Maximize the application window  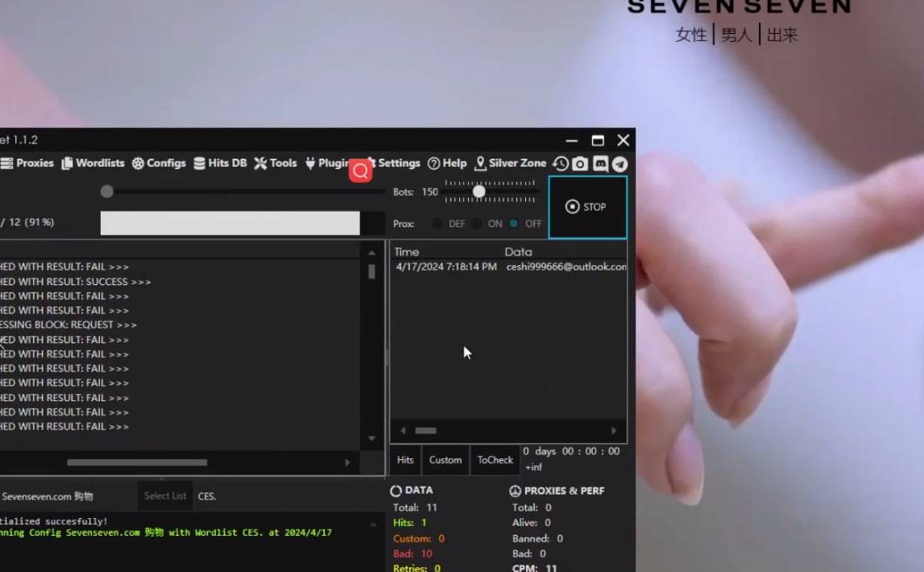598,141
